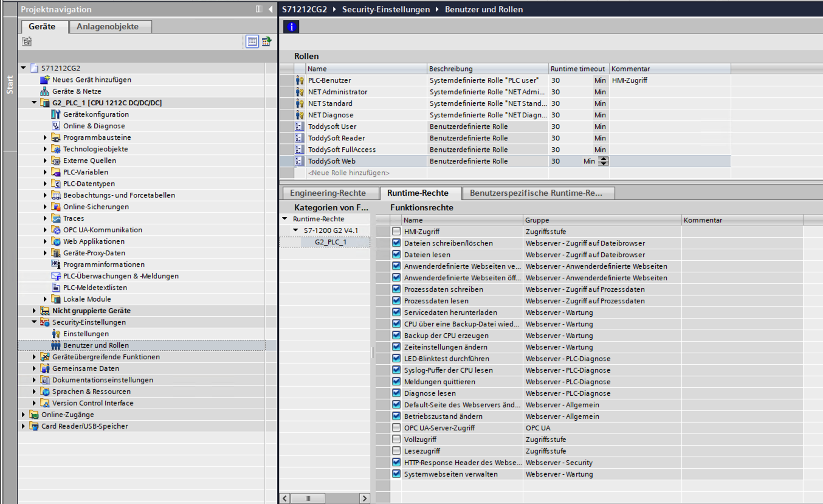Open the Geräte & Netze icon
Screen dimensions: 823x504
[x=44, y=91]
